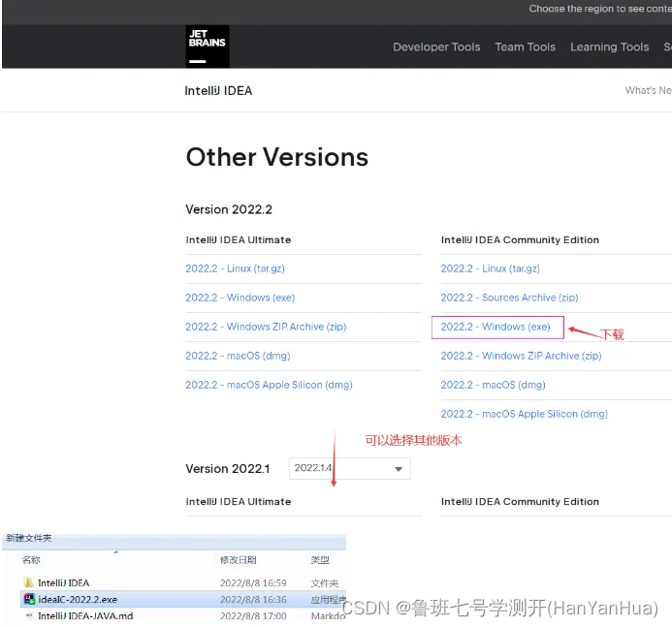
Task: Click 新建文件夹 in the explorer toolbar
Action: 29,538
